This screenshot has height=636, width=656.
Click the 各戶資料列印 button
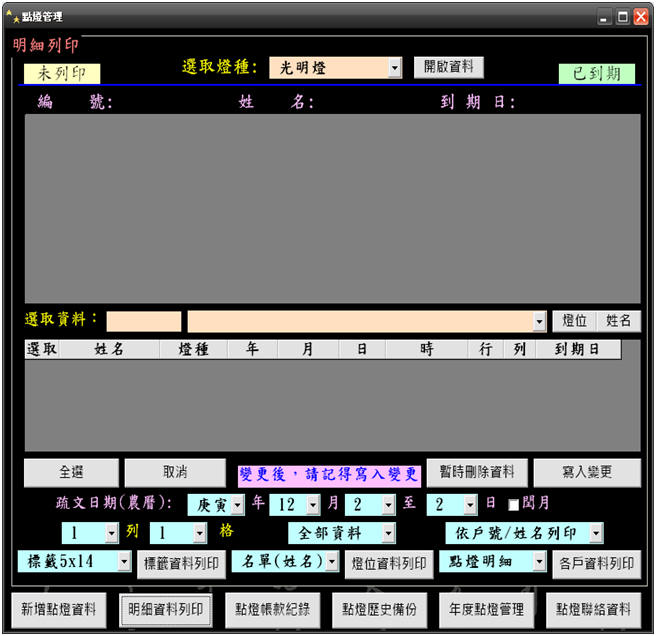(597, 564)
